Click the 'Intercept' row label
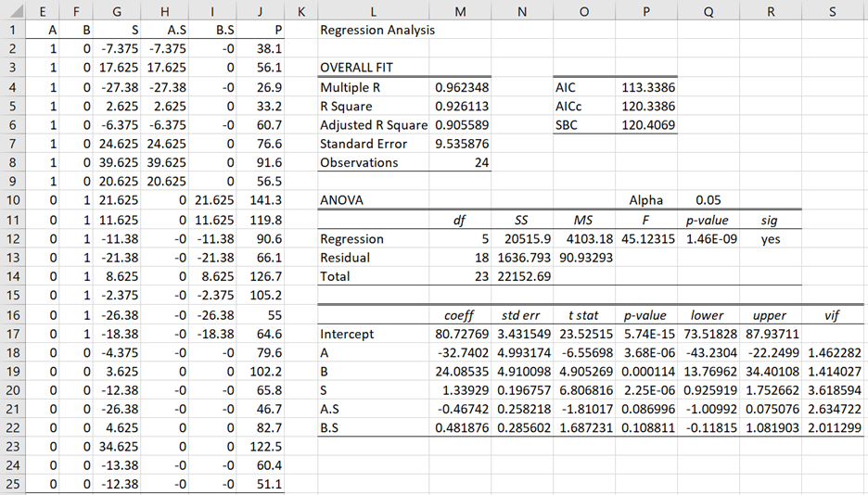 [347, 334]
